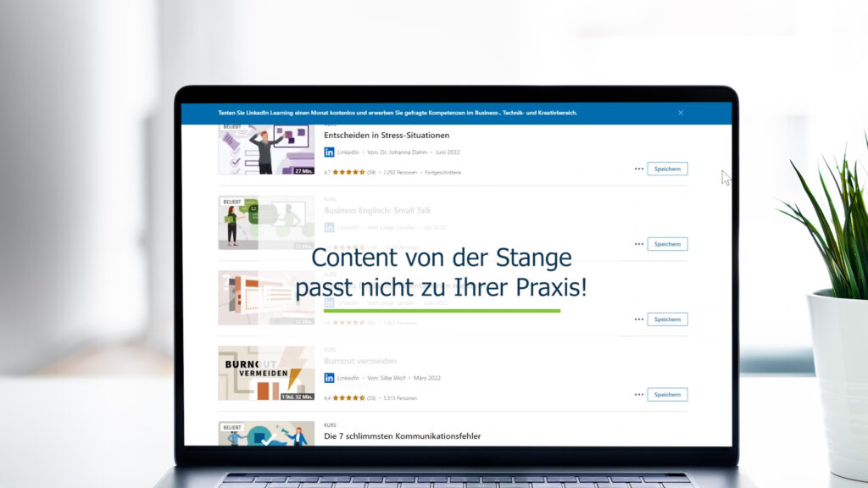Save the Business Englisch: Small Talk course
The height and width of the screenshot is (488, 868).
667,244
